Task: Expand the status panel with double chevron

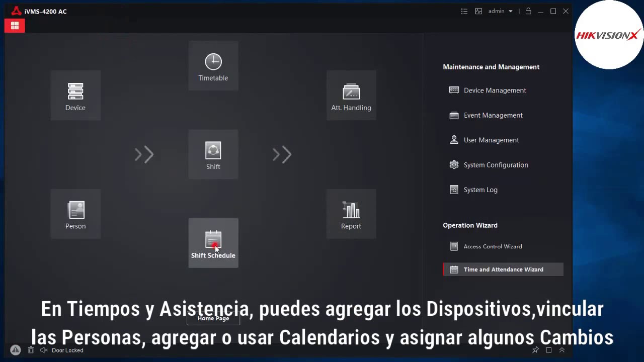Action: click(x=562, y=350)
